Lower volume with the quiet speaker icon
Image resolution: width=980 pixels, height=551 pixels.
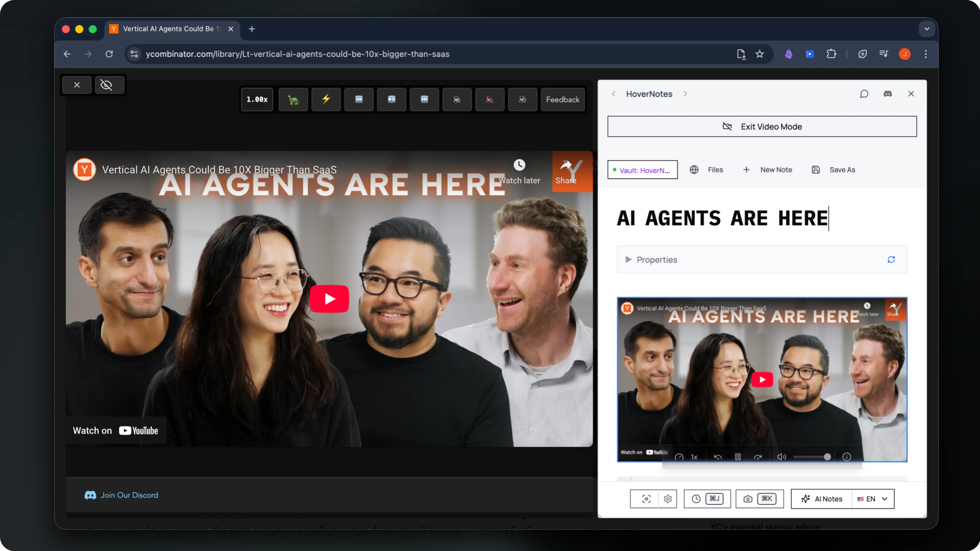pyautogui.click(x=457, y=99)
